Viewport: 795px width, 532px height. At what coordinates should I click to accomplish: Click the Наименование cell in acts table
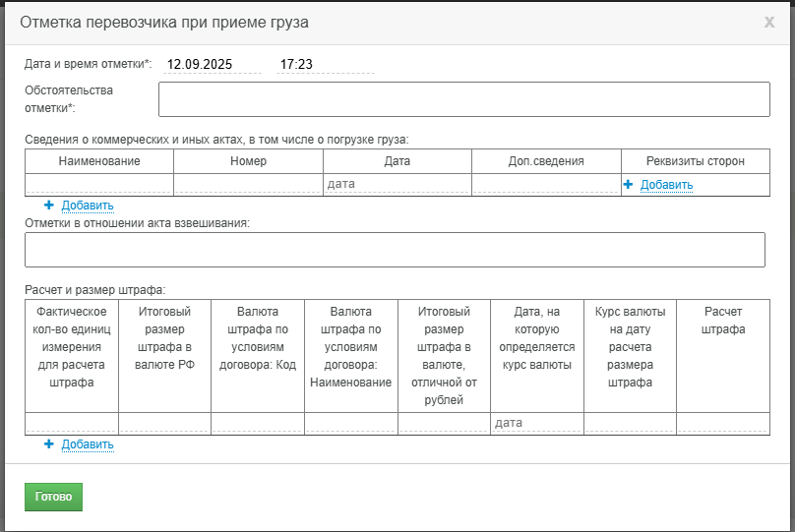pyautogui.click(x=98, y=184)
